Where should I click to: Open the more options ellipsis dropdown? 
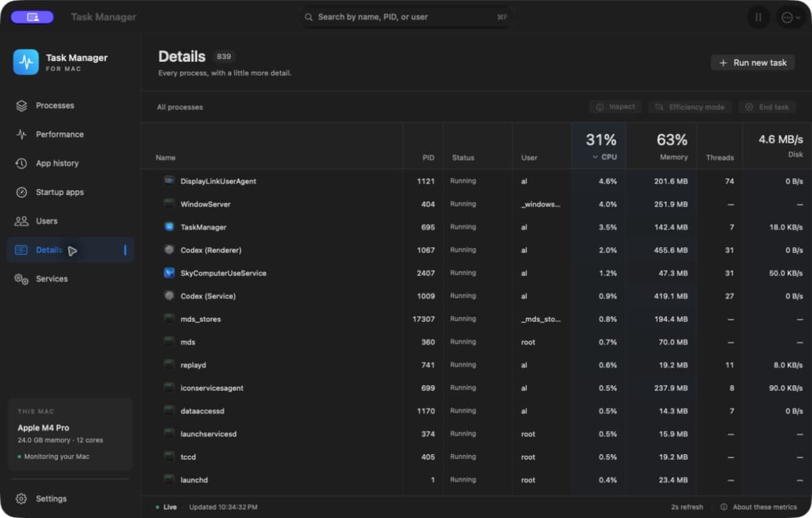click(x=790, y=17)
